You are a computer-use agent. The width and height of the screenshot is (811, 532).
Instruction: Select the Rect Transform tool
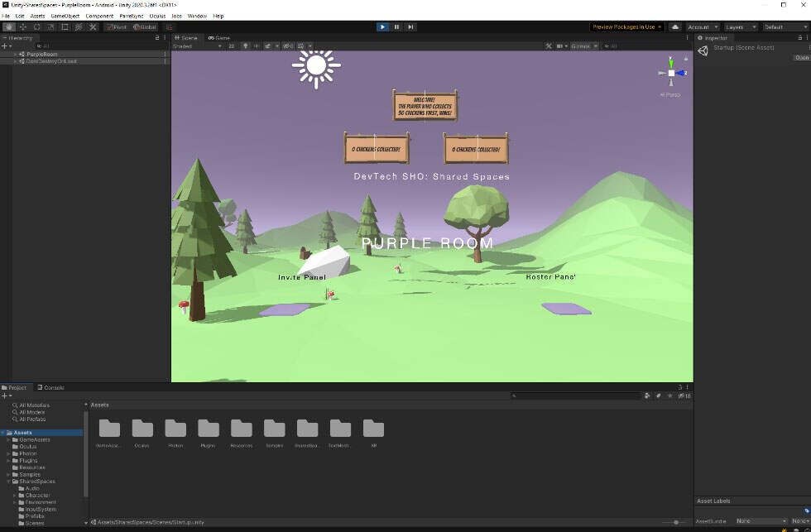point(65,27)
